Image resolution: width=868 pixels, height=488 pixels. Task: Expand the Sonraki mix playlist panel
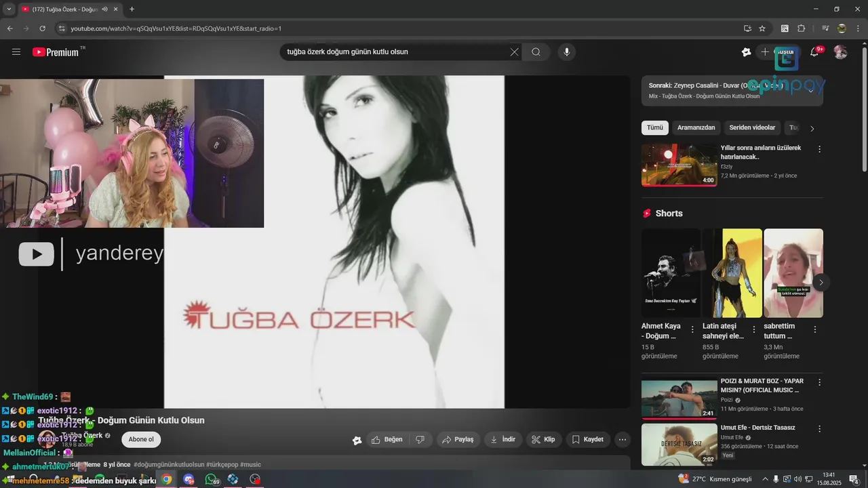coord(811,91)
